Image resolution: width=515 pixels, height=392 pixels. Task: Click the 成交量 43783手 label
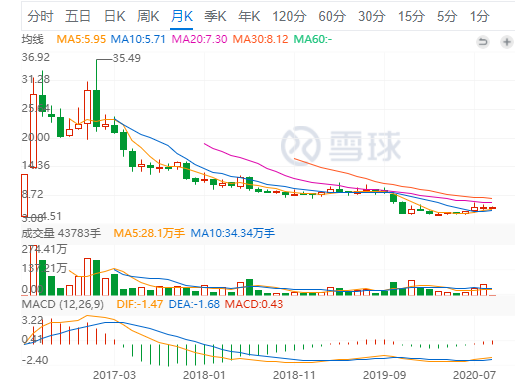pyautogui.click(x=61, y=233)
